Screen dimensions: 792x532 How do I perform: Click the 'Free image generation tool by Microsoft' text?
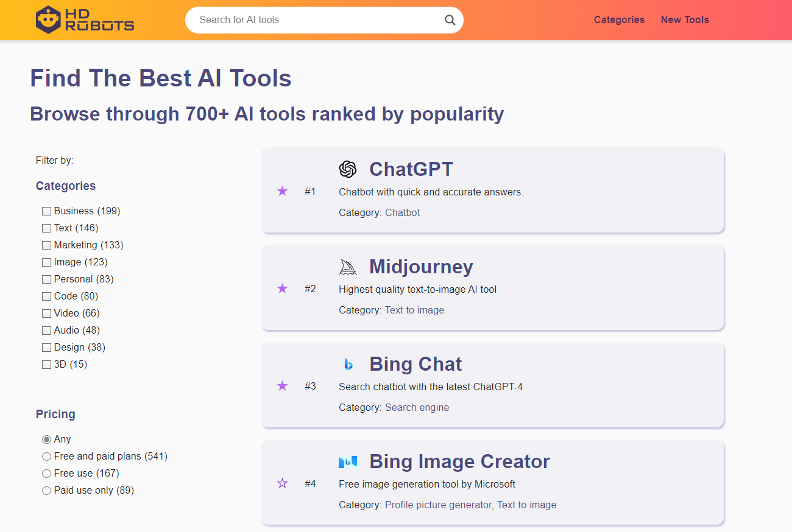427,484
